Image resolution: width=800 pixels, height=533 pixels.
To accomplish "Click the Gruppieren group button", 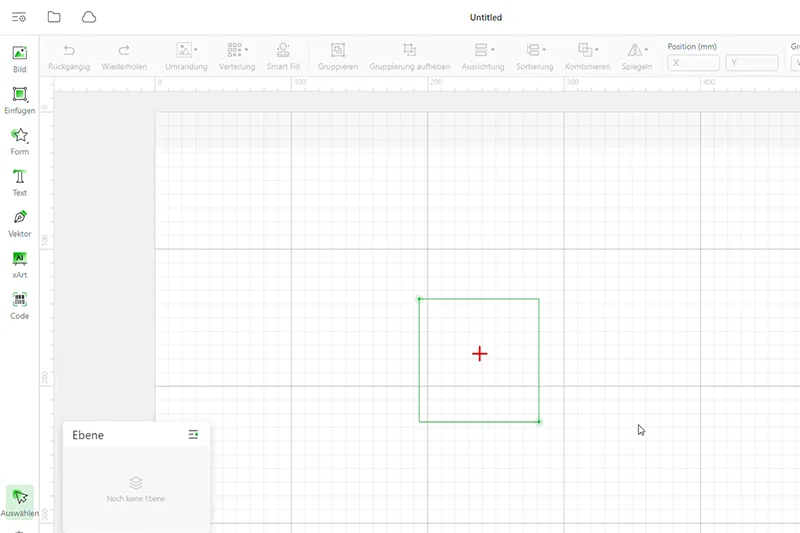I will coord(338,57).
